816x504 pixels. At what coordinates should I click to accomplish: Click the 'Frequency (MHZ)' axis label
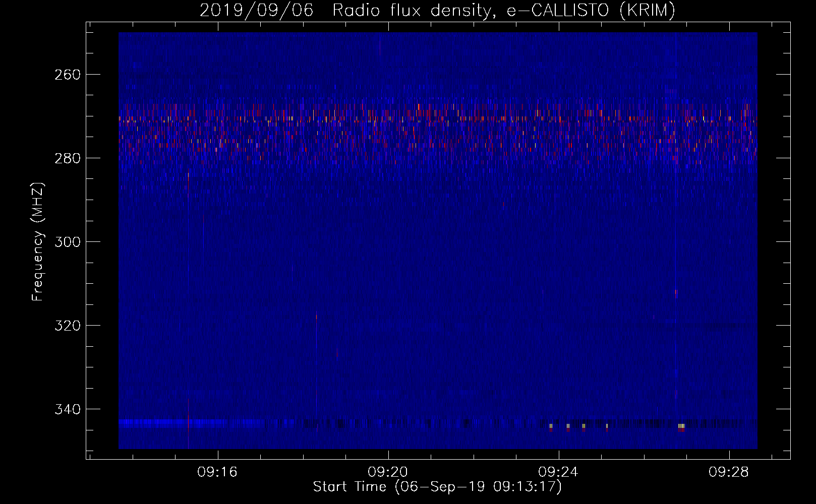(38, 241)
